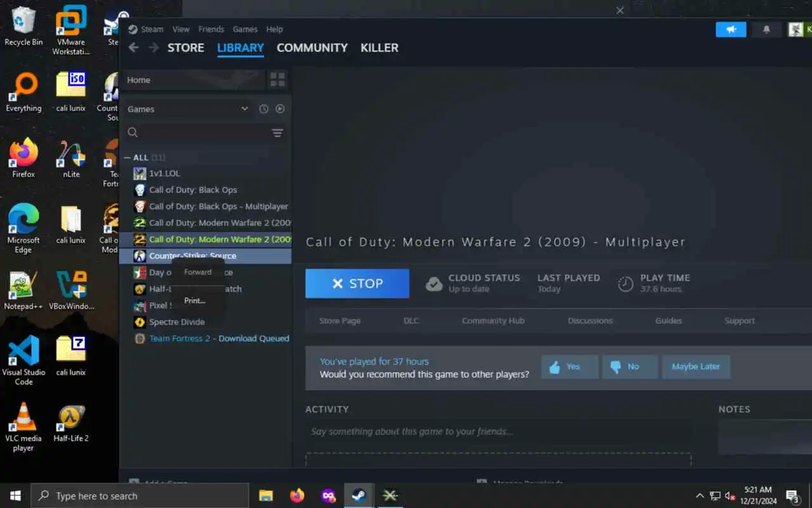The width and height of the screenshot is (812, 508).
Task: Open the Steam announcements megaphone icon
Action: click(731, 29)
